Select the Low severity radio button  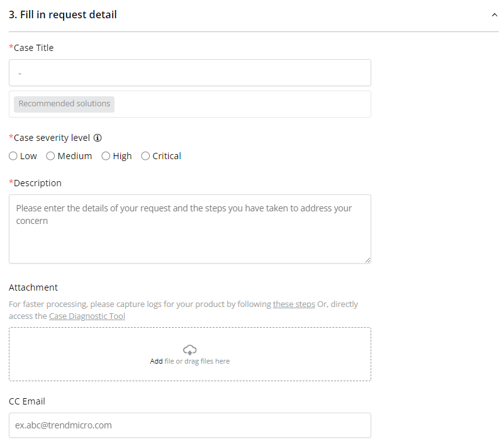13,156
